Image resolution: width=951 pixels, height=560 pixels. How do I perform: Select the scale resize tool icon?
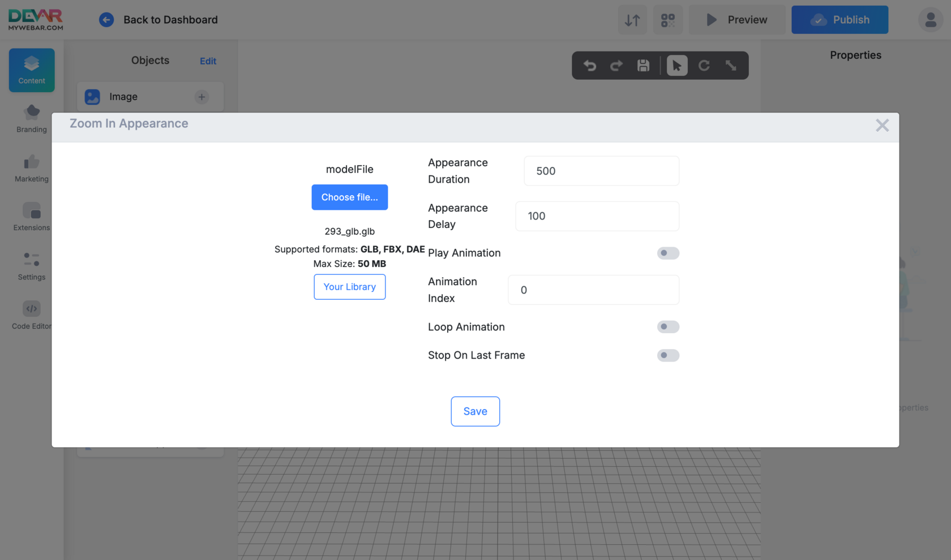731,66
